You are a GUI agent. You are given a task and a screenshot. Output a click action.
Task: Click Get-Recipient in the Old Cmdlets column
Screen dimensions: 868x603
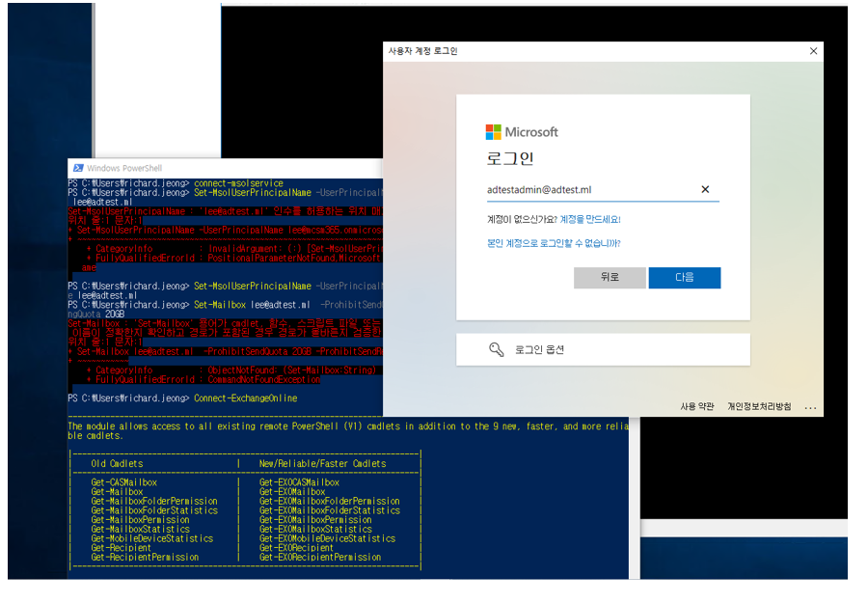tap(122, 548)
